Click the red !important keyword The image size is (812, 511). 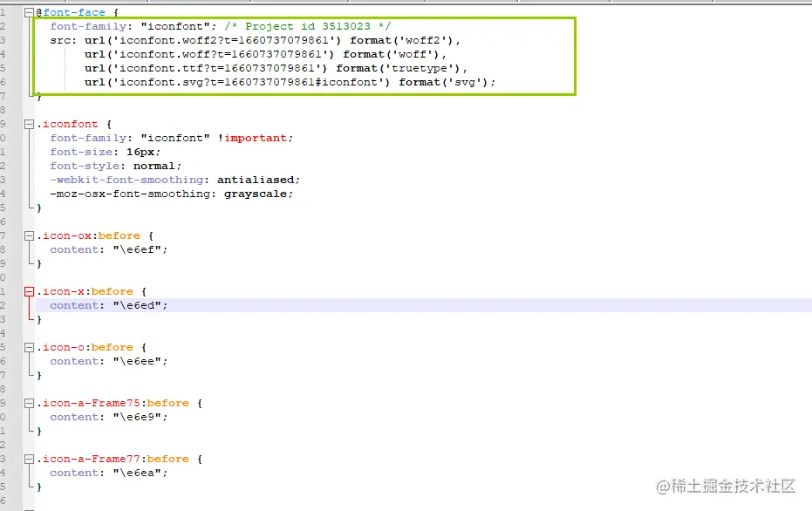(x=253, y=139)
